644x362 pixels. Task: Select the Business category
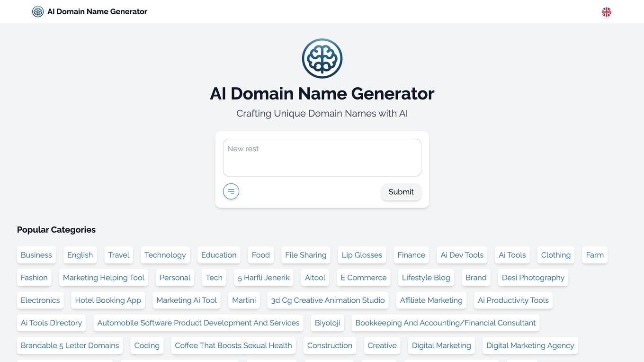click(36, 255)
